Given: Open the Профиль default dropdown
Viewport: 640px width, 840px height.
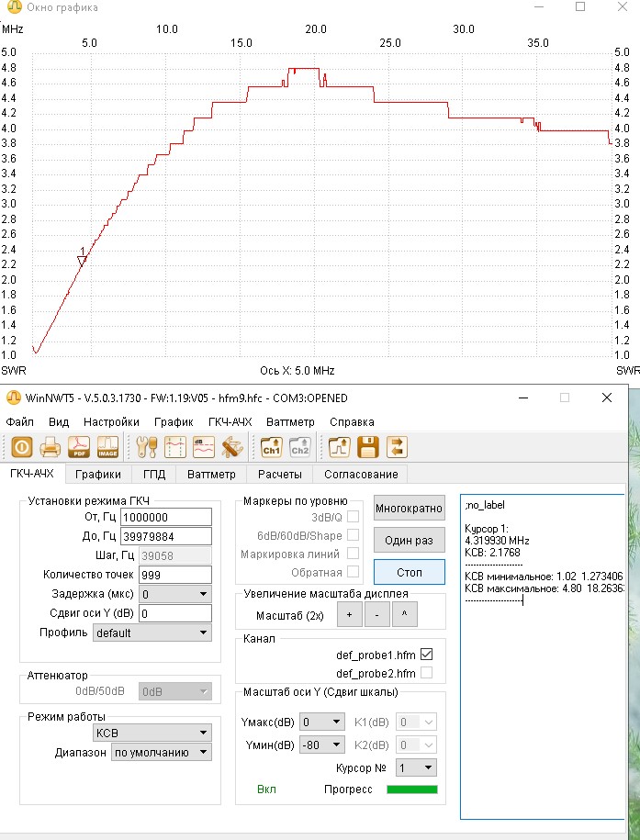Looking at the screenshot, I should (152, 633).
